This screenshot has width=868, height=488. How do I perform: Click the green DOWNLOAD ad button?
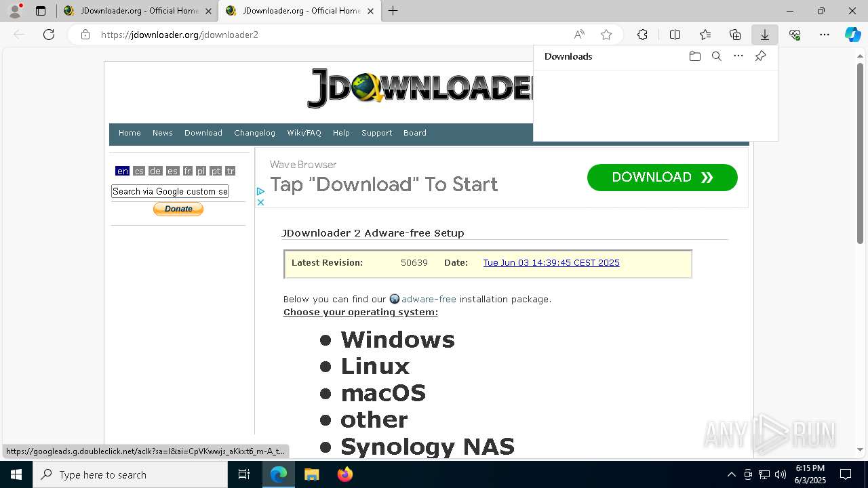click(662, 177)
